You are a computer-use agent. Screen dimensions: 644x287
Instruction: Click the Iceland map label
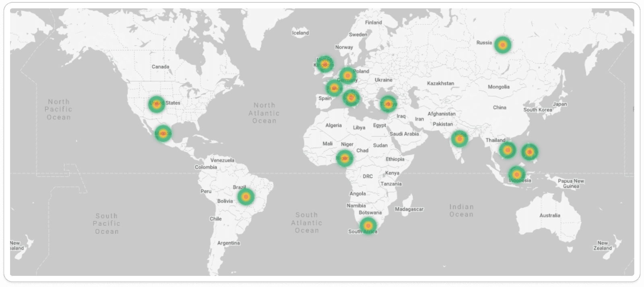click(x=300, y=33)
